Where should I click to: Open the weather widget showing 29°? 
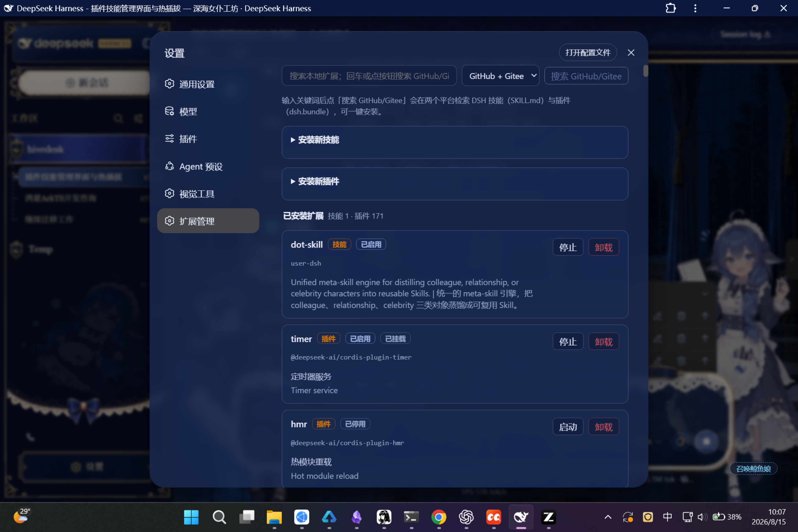point(23,516)
